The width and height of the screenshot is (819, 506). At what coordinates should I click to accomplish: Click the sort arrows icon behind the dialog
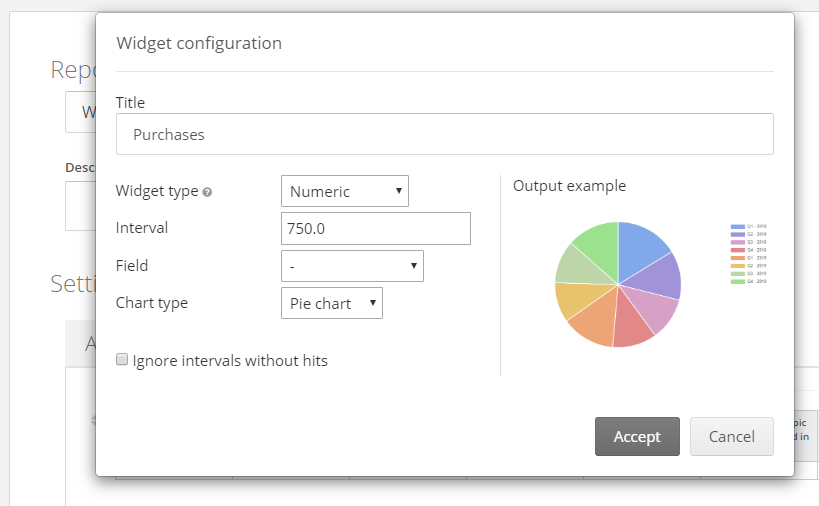coord(92,421)
